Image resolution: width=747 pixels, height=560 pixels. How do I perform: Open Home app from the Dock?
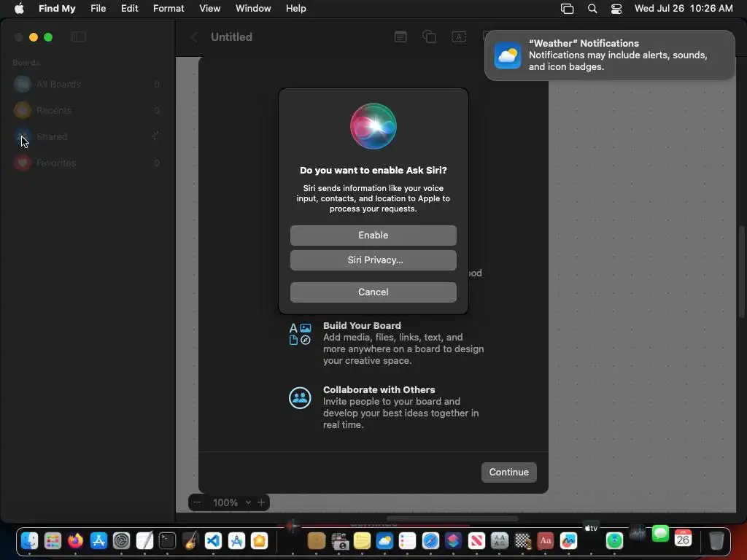[259, 540]
